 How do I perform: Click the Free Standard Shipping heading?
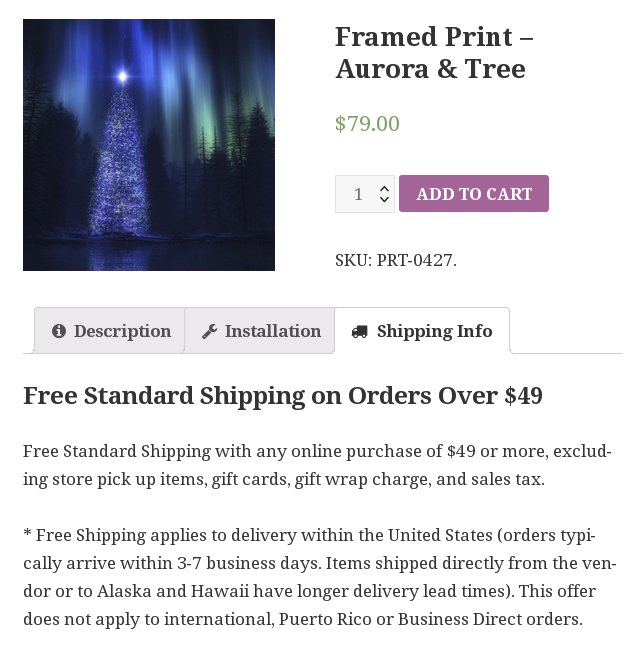(x=283, y=396)
